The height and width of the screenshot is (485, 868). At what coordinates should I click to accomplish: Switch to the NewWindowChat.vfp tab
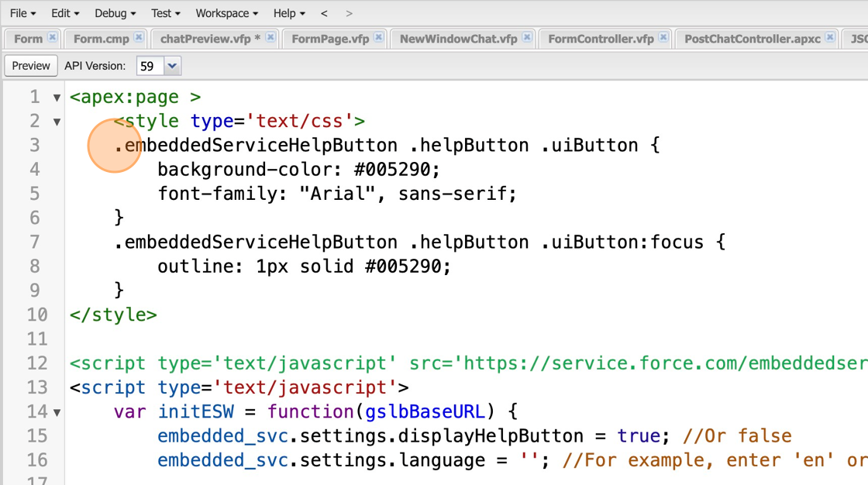coord(458,39)
